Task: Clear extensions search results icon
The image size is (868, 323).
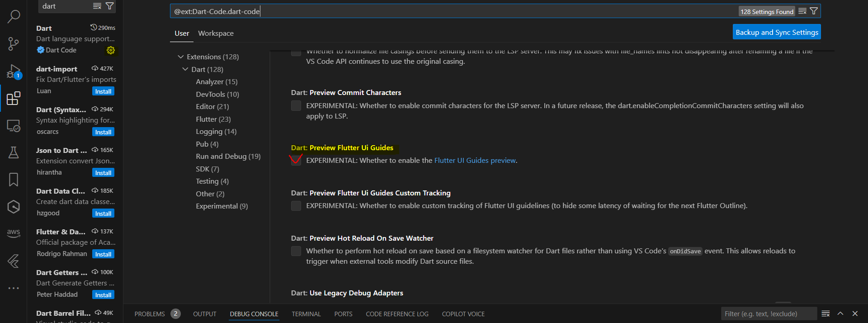Action: tap(97, 6)
